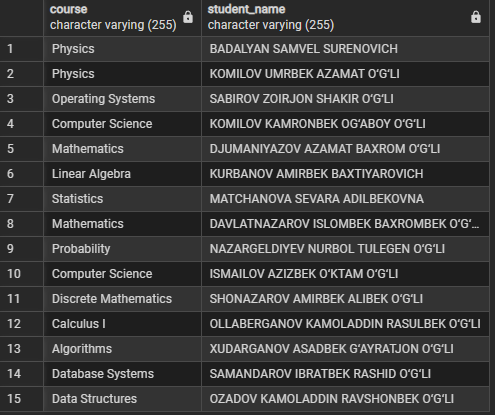Select row number 13
The width and height of the screenshot is (495, 415).
(x=21, y=349)
